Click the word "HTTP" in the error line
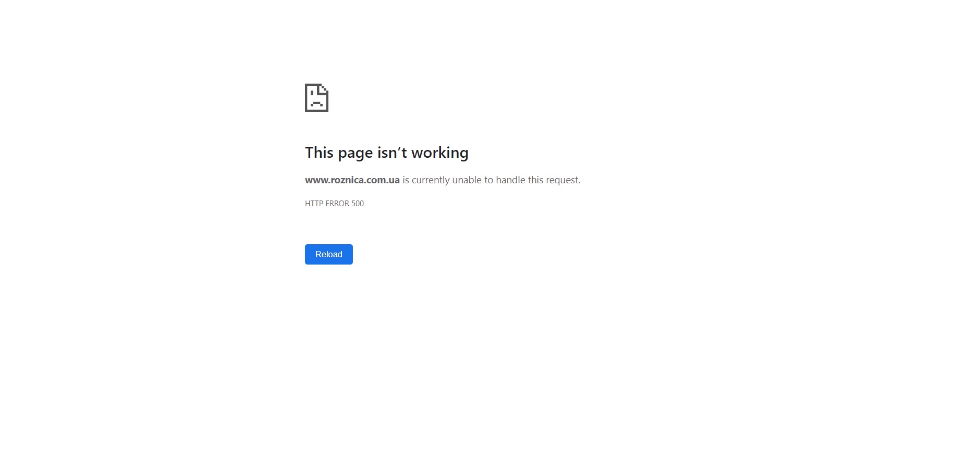The width and height of the screenshot is (980, 464). 314,204
